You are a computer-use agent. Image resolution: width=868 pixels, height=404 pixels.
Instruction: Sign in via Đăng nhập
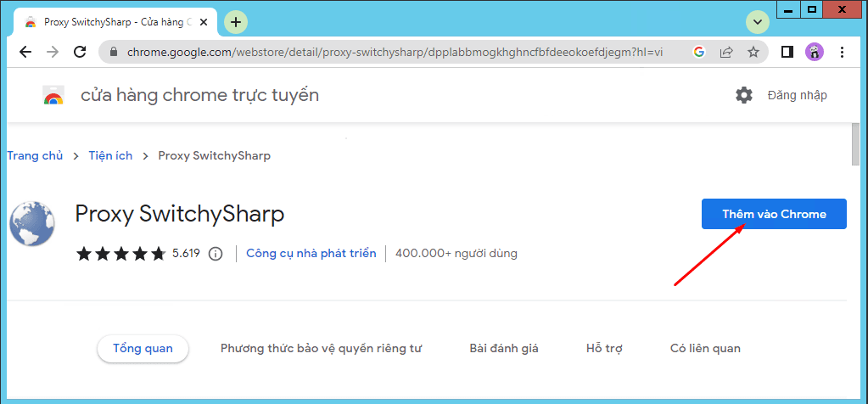pyautogui.click(x=797, y=95)
